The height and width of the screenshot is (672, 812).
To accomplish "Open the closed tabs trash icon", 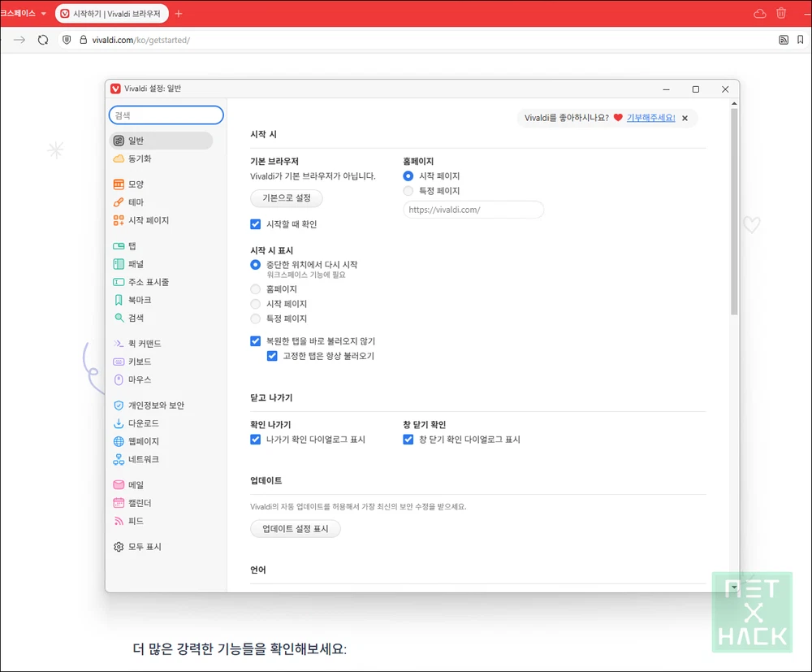I will point(781,14).
